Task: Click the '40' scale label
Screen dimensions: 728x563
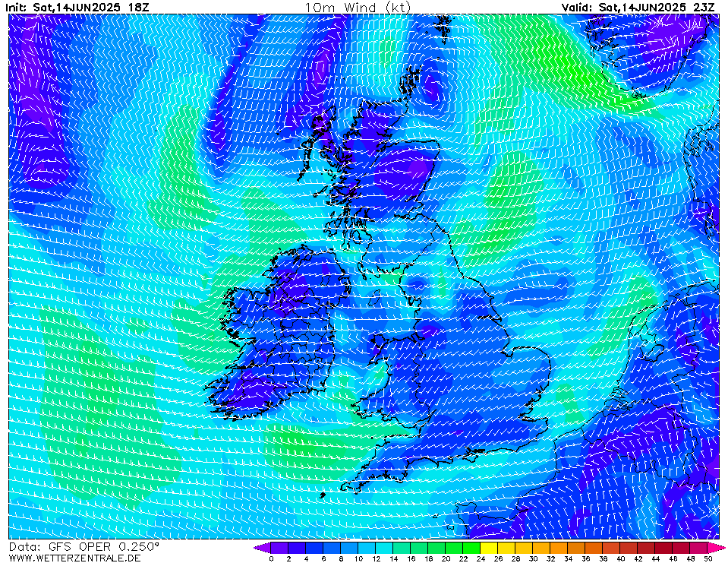Action: click(x=621, y=558)
